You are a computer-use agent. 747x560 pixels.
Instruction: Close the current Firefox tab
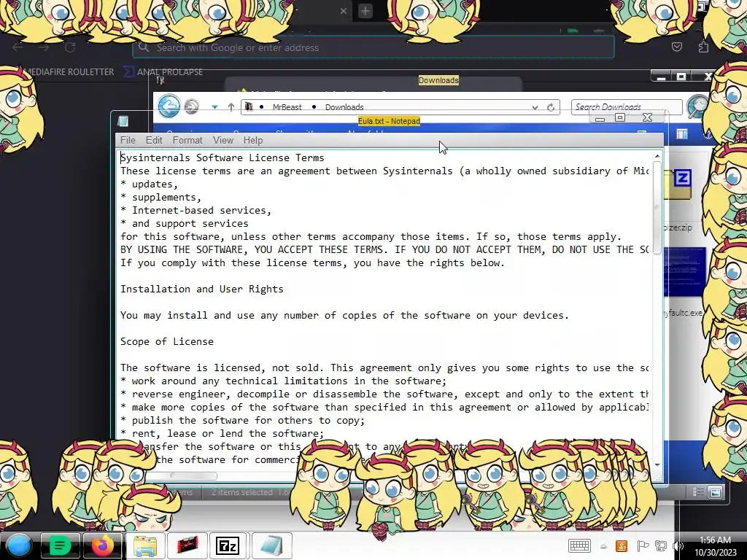tap(344, 10)
